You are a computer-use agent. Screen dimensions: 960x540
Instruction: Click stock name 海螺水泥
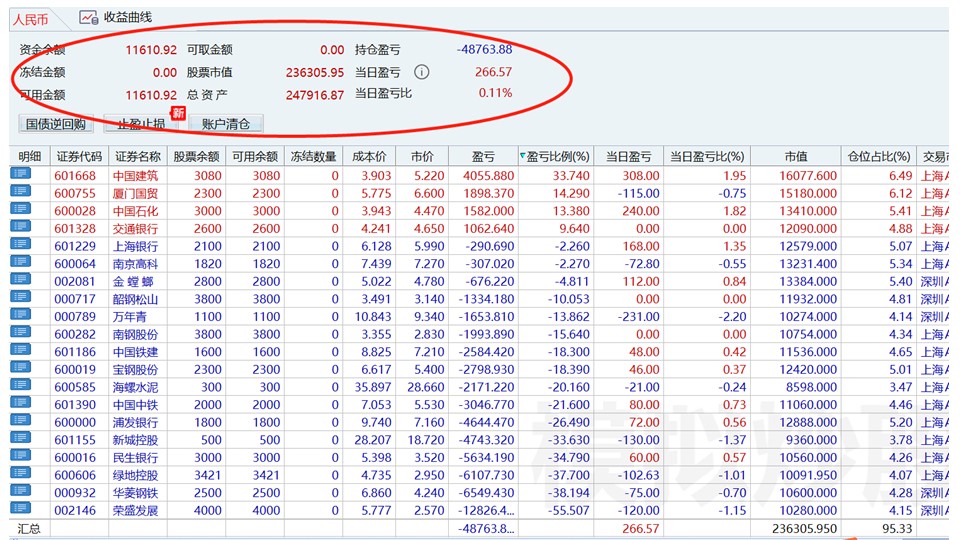(135, 388)
